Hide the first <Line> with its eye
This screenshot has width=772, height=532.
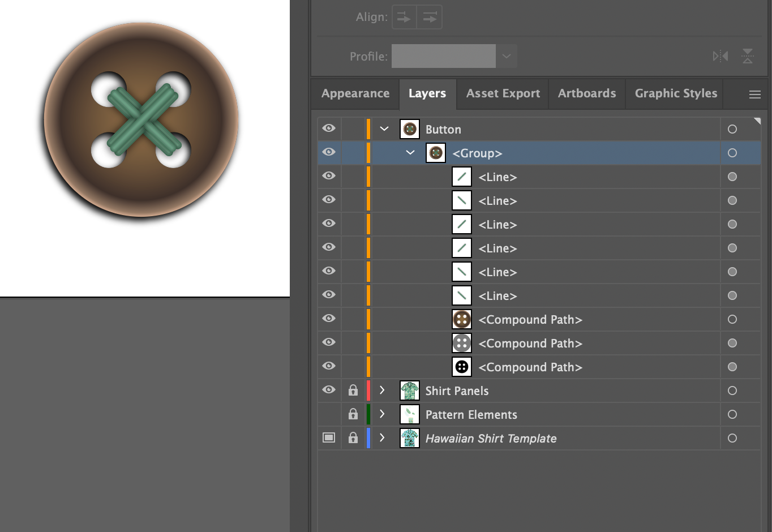pyautogui.click(x=329, y=176)
